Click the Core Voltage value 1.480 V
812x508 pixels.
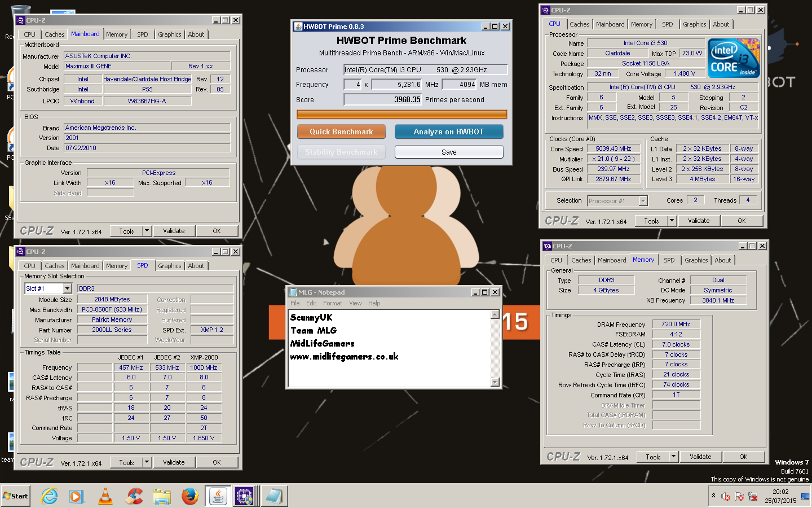[x=685, y=73]
